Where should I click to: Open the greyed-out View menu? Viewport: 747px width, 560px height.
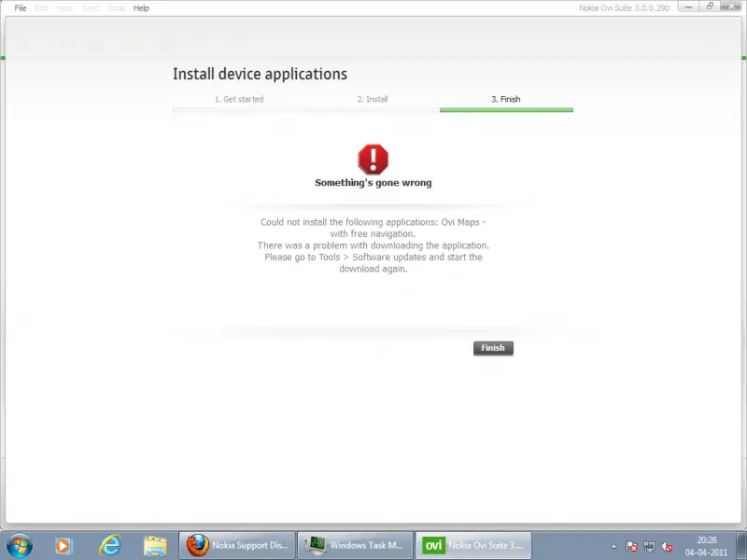64,8
